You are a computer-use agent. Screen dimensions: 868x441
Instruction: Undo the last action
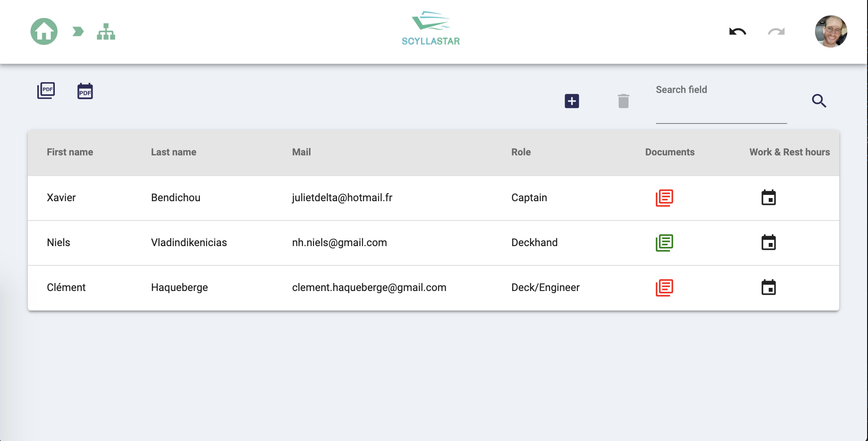737,31
